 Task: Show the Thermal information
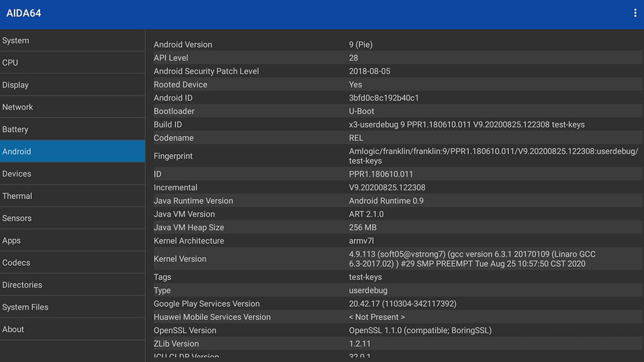72,196
